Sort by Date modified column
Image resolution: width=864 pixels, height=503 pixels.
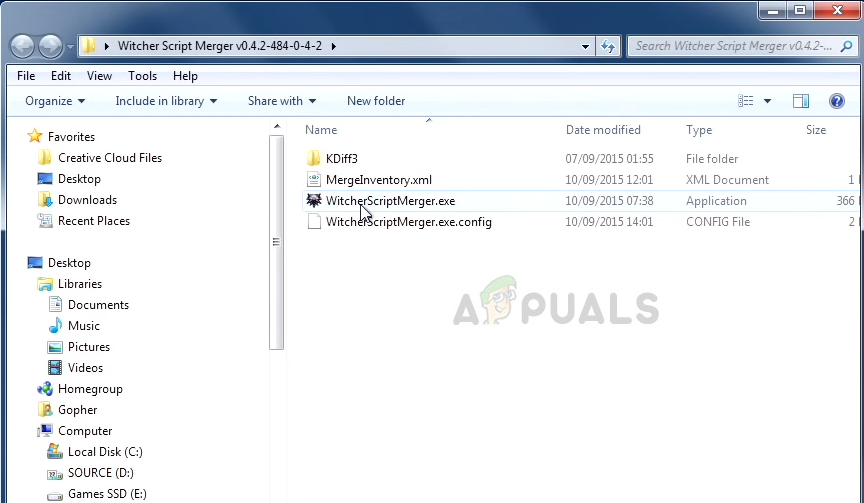coord(603,130)
